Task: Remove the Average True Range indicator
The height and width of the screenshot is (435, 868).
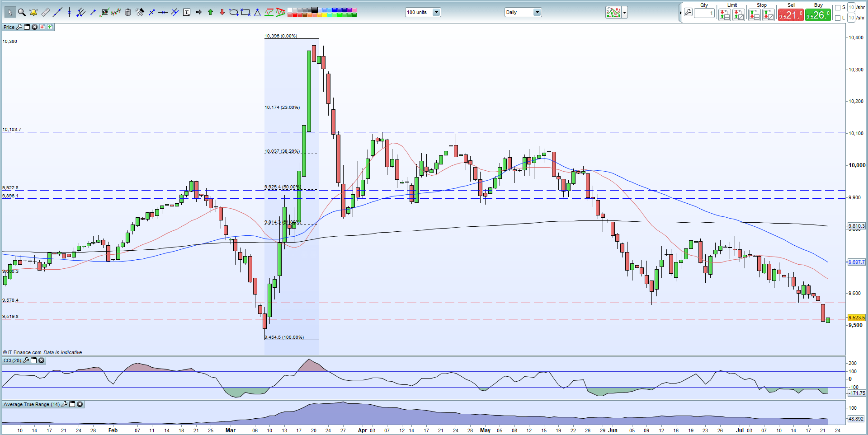Action: 80,404
